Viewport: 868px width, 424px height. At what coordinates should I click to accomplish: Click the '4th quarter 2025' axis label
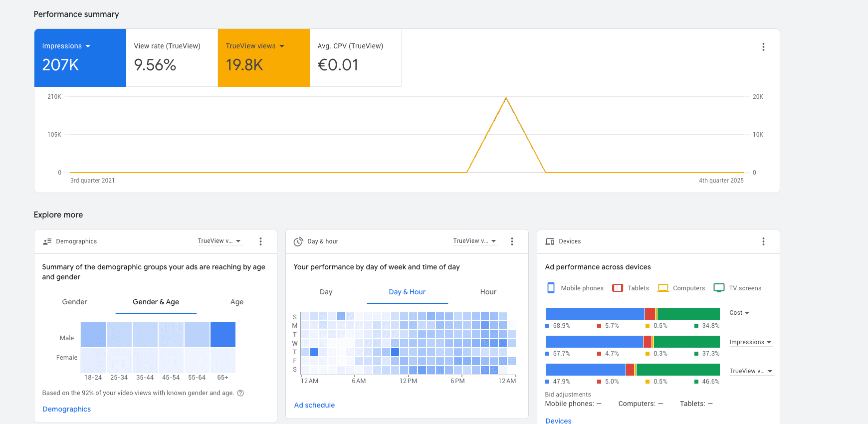(x=721, y=181)
